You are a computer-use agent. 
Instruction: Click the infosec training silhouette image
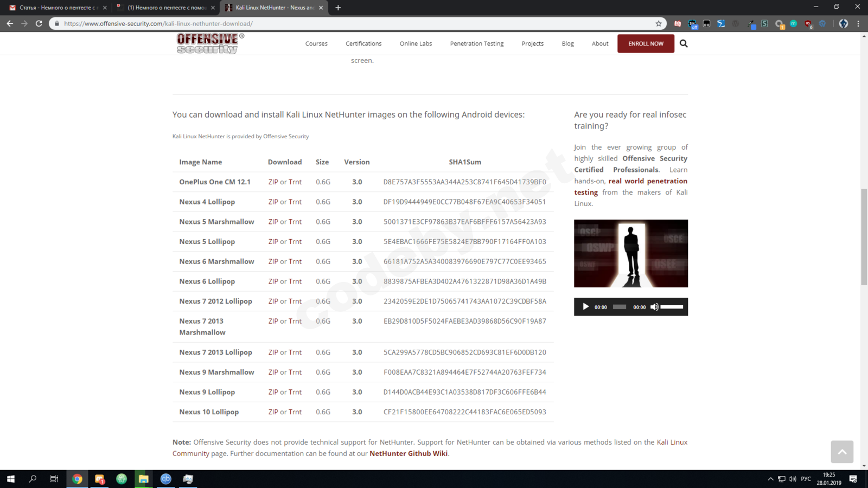(631, 253)
